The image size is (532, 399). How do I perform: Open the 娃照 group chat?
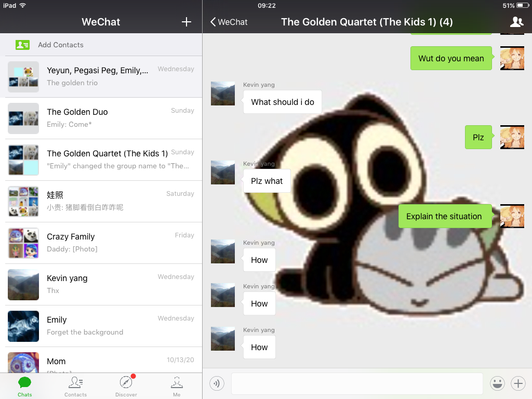click(x=101, y=202)
